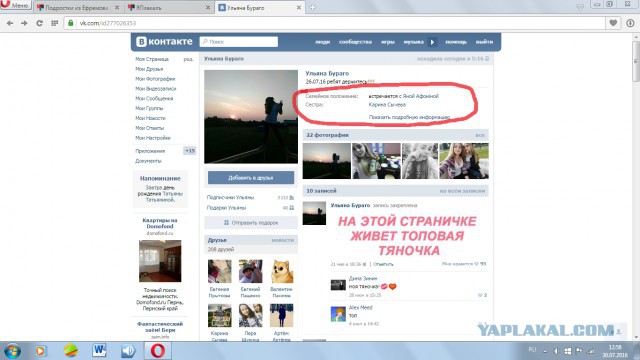Open сообщества in VK top menu
The image size is (640, 360).
point(355,42)
